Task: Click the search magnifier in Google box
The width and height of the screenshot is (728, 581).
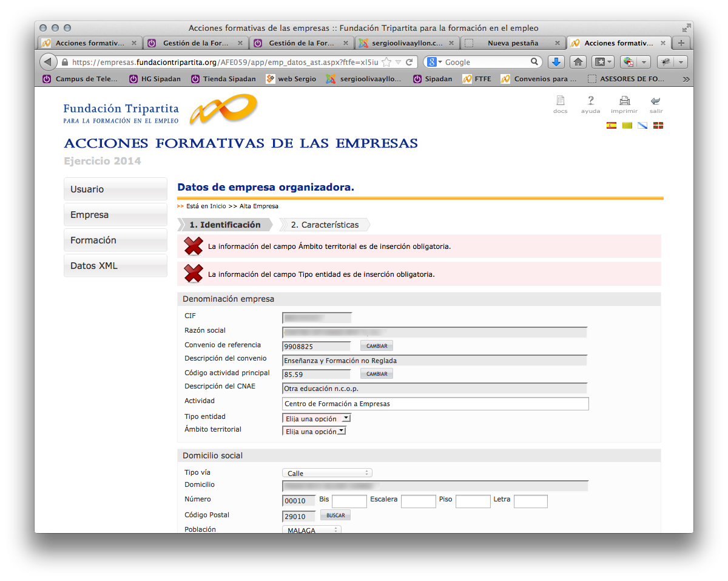Action: coord(534,62)
